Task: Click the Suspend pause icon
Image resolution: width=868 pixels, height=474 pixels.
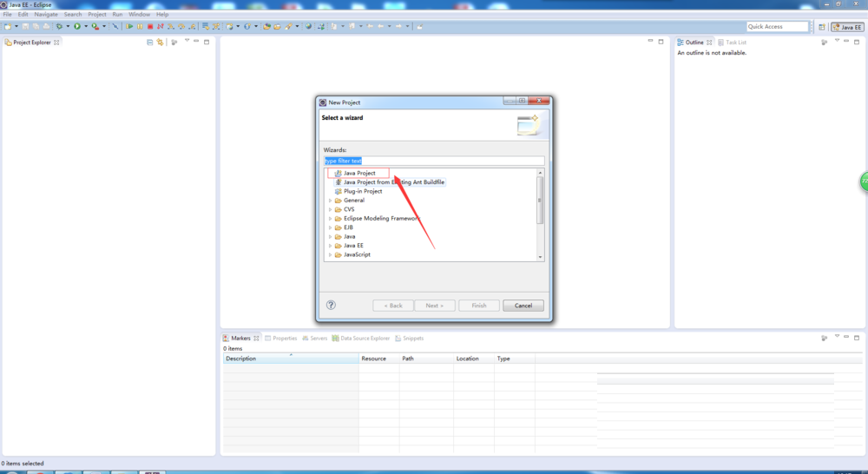Action: click(x=140, y=27)
